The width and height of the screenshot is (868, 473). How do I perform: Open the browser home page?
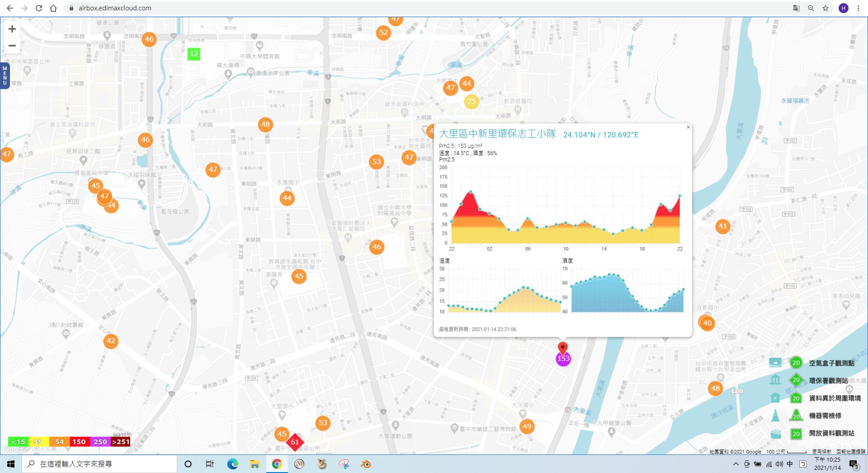[53, 8]
